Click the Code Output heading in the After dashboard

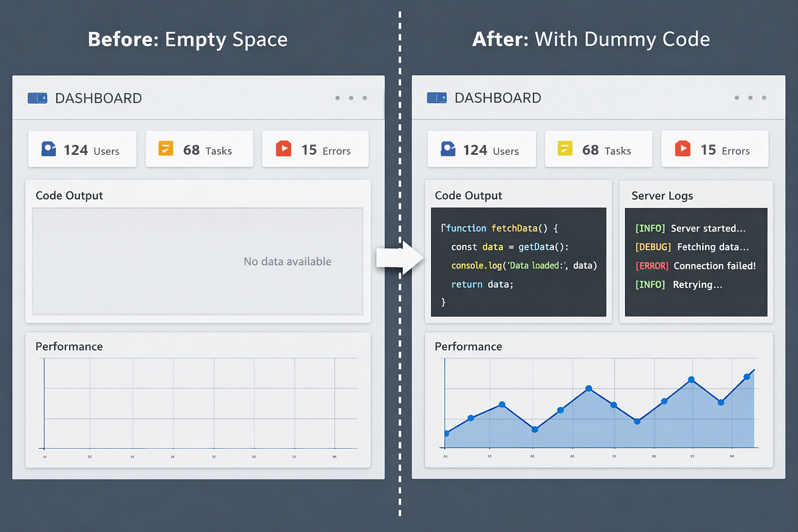point(468,196)
